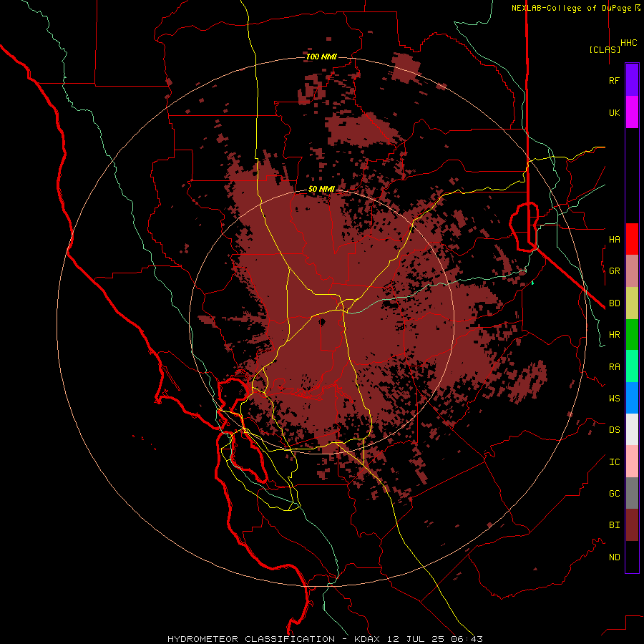Select the BD legend label text
The width and height of the screenshot is (644, 644).
[614, 303]
